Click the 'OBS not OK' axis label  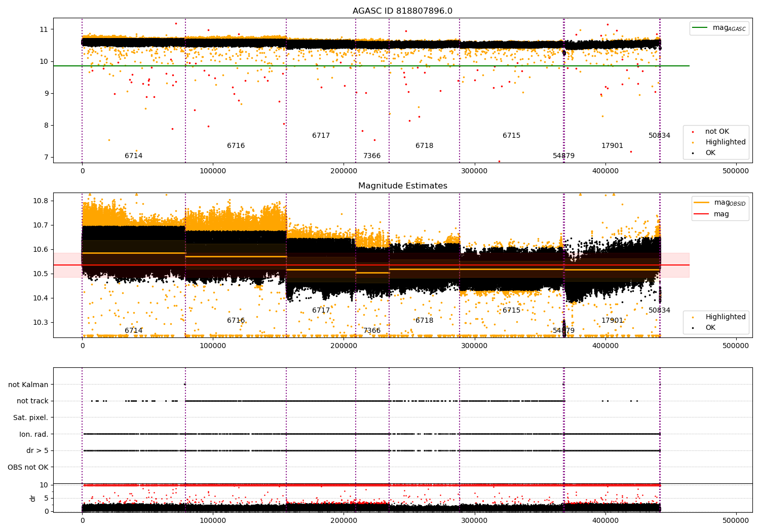pos(28,468)
